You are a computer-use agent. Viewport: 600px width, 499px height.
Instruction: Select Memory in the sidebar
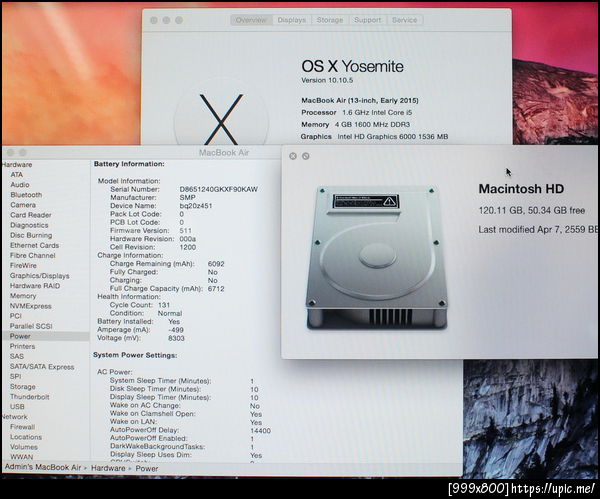[23, 296]
